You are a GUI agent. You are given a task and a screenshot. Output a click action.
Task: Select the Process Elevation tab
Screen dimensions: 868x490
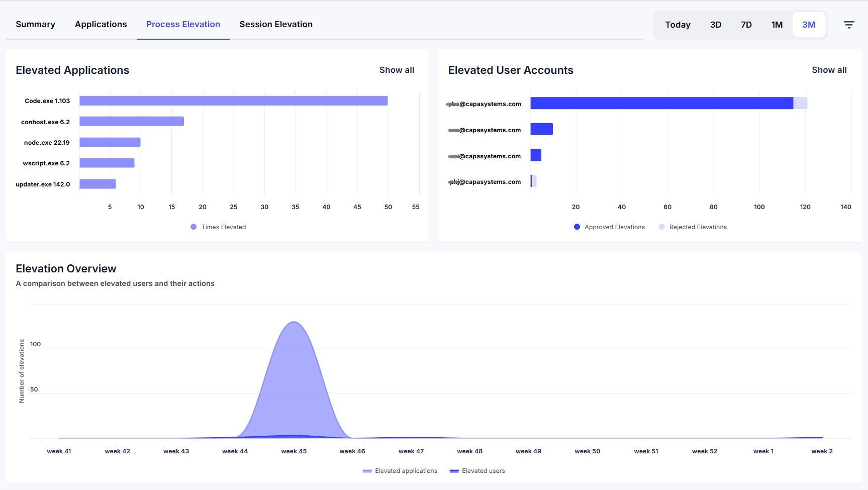[183, 24]
